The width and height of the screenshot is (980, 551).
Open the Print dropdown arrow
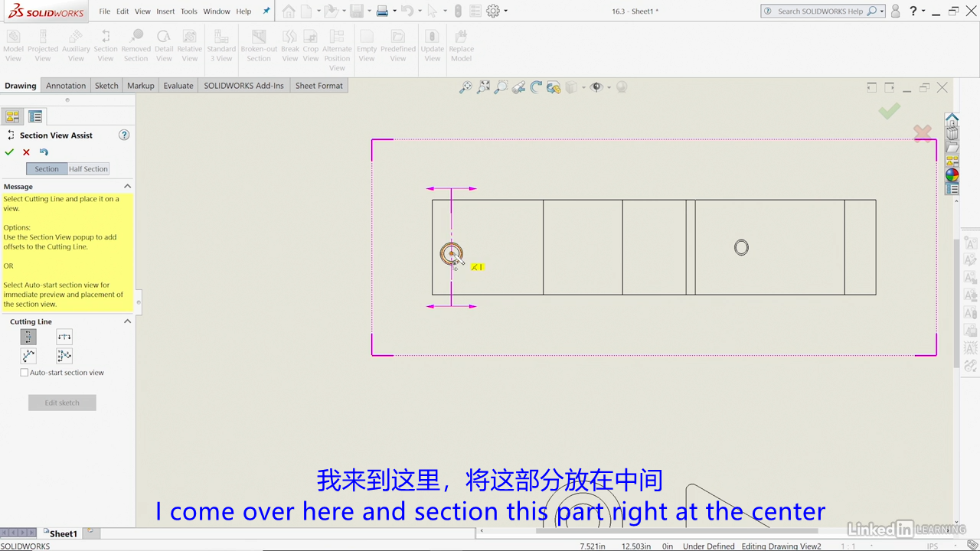point(394,11)
